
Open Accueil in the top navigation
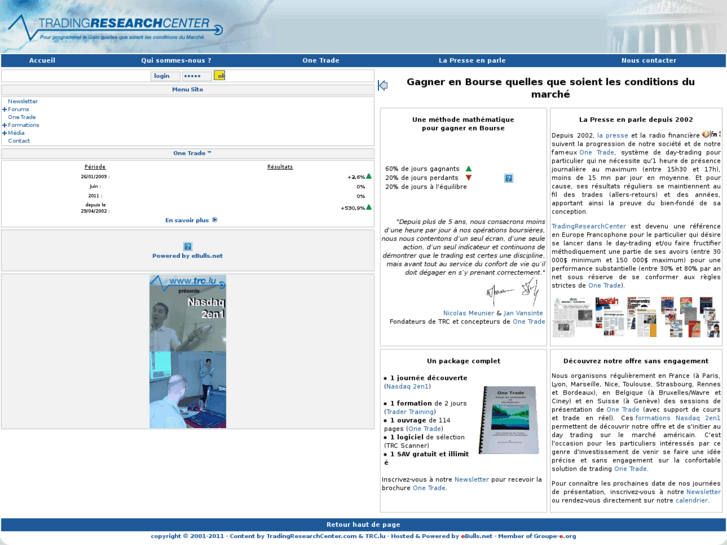pos(42,60)
